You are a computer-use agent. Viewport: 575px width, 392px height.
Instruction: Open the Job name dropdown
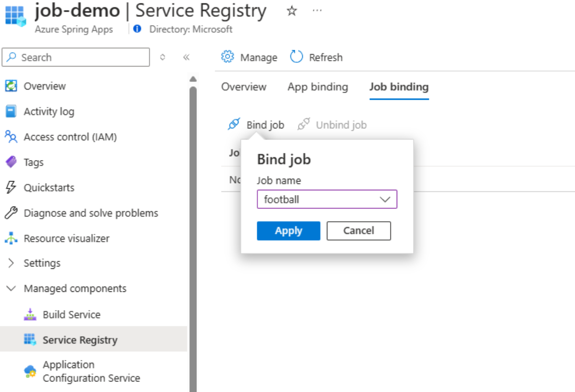pyautogui.click(x=327, y=199)
